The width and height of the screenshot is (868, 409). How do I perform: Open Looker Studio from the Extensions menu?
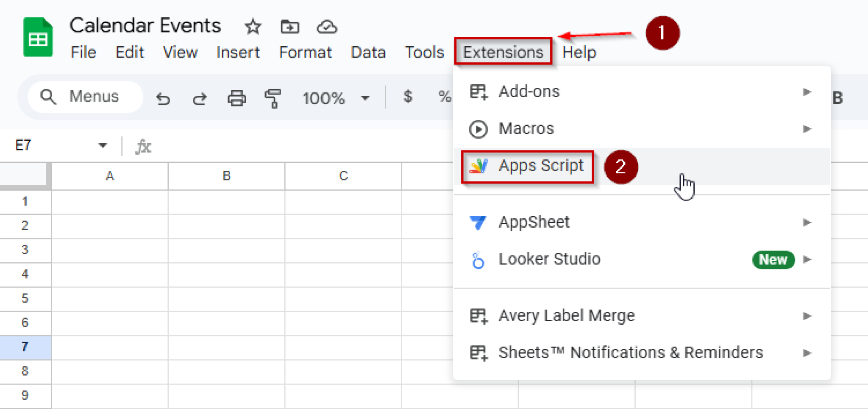(x=550, y=259)
